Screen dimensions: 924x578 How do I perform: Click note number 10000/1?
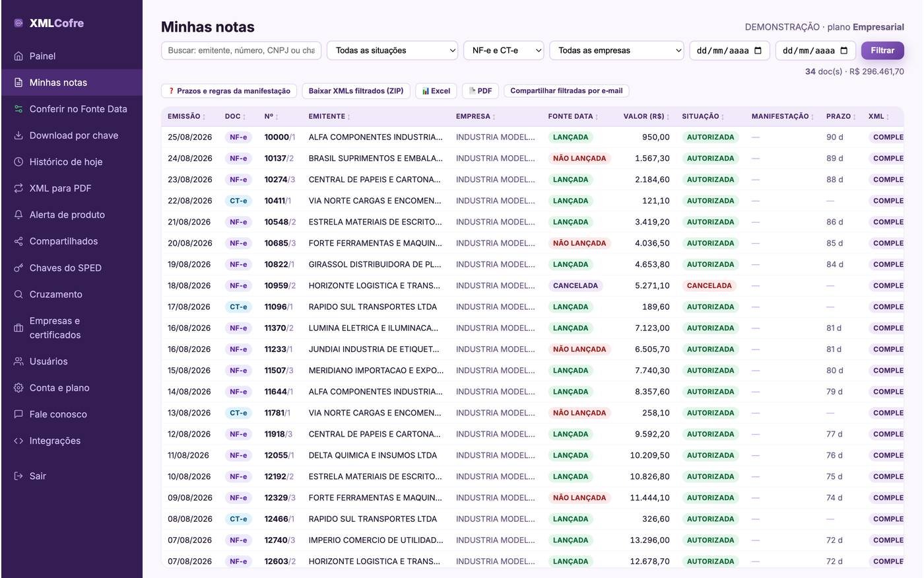click(280, 137)
